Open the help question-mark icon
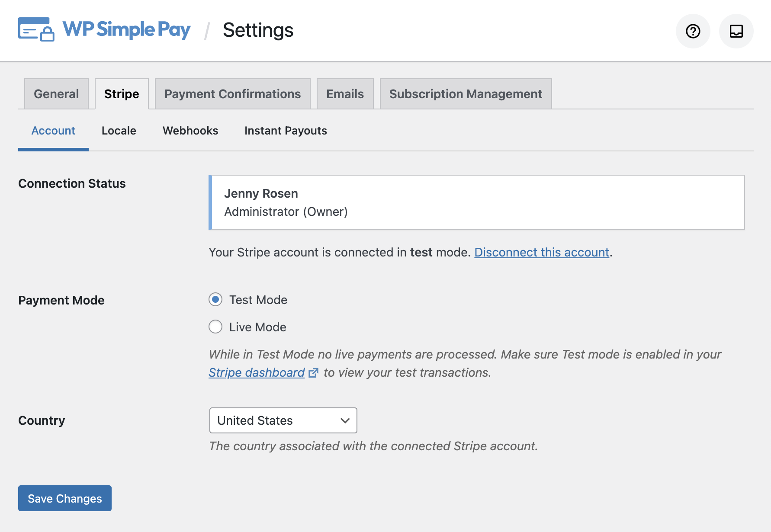The width and height of the screenshot is (771, 532). [x=693, y=31]
